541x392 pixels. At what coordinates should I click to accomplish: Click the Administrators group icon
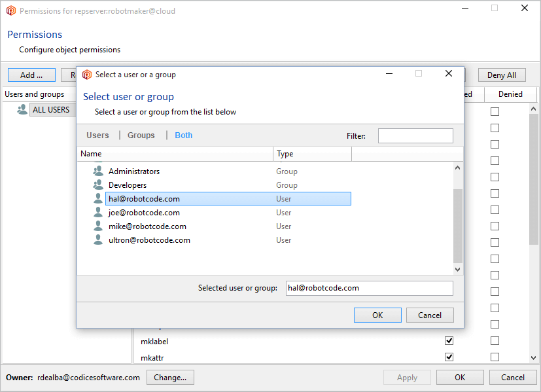click(x=98, y=171)
